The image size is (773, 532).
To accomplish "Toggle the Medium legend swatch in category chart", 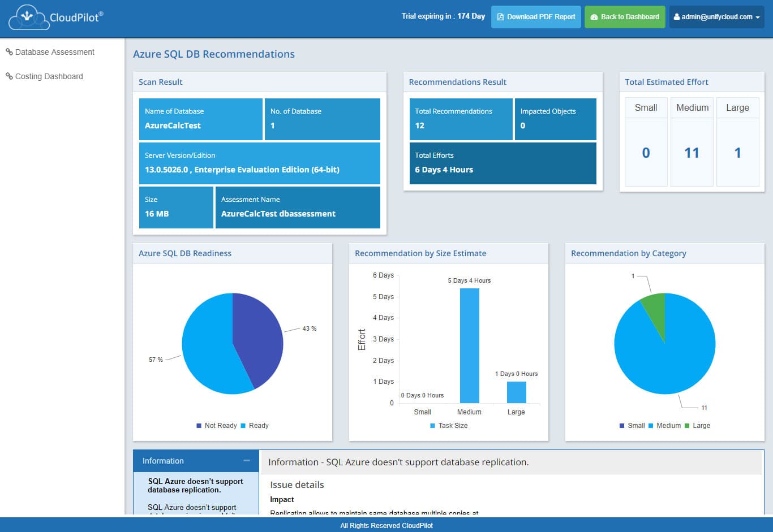I will (651, 426).
